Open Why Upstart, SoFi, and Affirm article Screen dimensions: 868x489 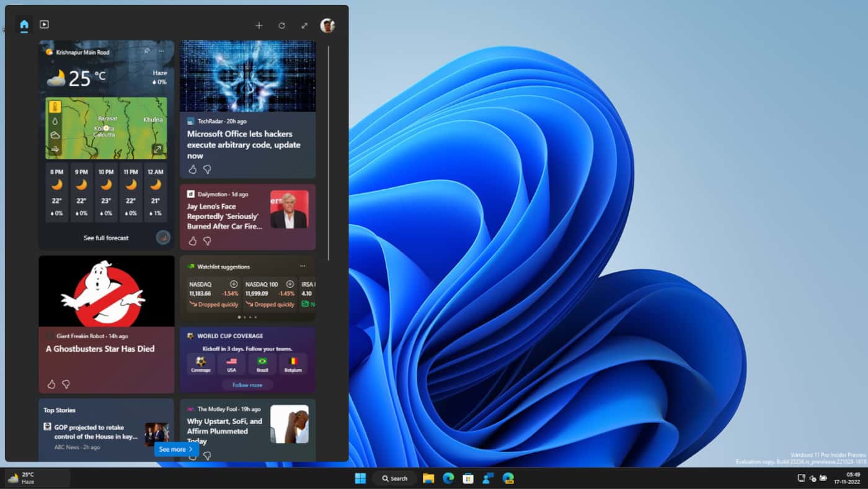(x=224, y=431)
